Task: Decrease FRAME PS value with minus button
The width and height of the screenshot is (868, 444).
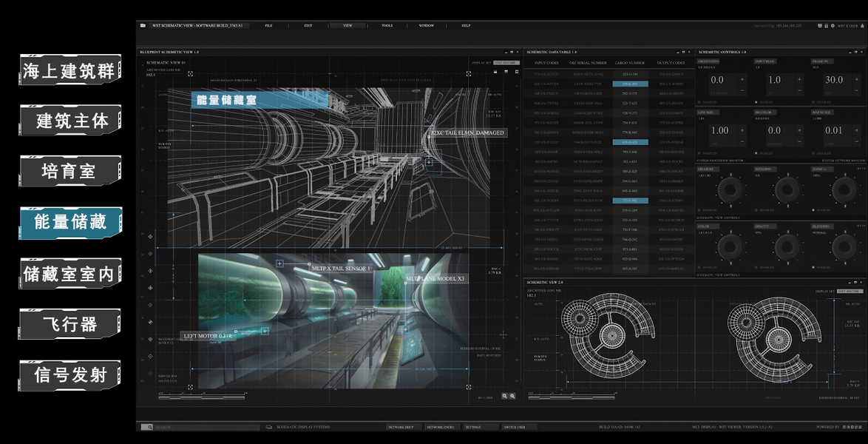Action: click(856, 92)
